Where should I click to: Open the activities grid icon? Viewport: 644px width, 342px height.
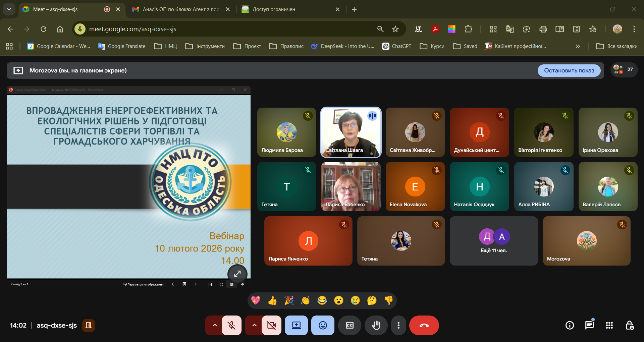609,325
